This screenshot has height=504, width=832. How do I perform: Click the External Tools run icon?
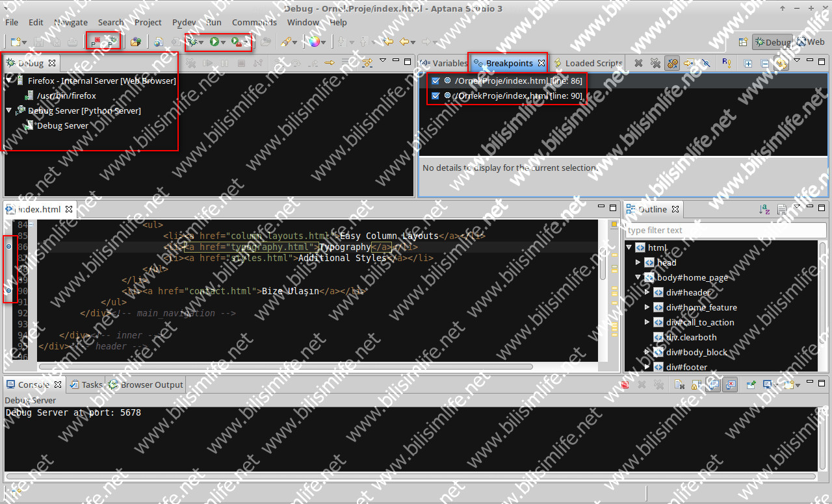237,42
